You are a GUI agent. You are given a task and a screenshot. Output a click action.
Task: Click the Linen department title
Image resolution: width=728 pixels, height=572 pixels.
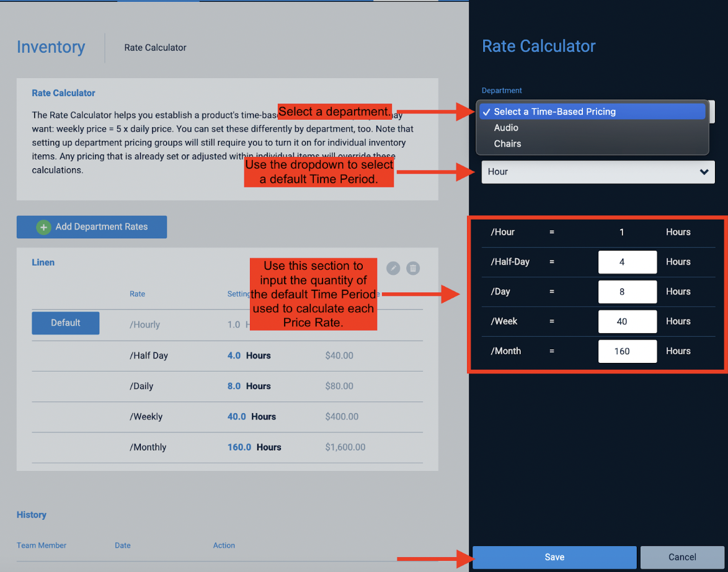pyautogui.click(x=43, y=262)
